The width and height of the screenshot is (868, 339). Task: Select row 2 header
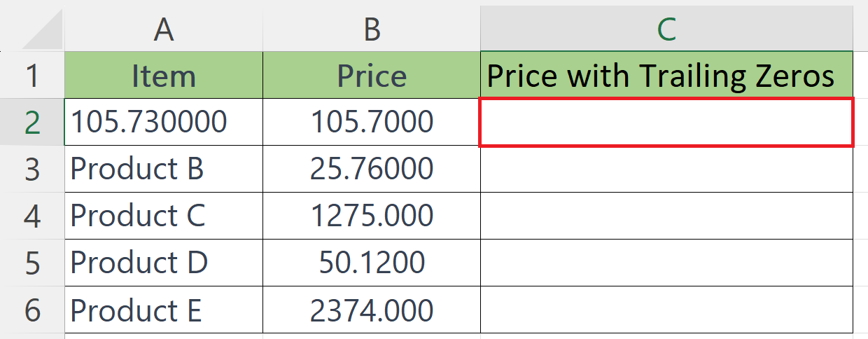(x=32, y=122)
